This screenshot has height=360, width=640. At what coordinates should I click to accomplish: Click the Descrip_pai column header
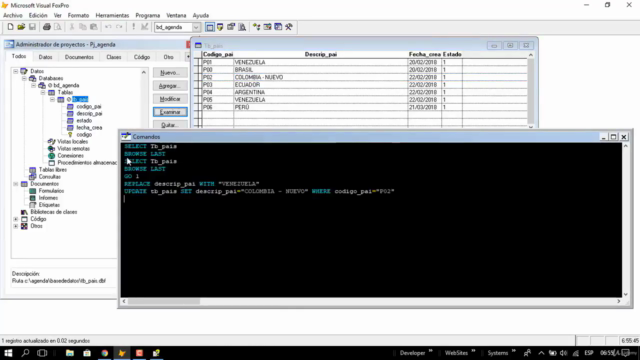pos(321,54)
